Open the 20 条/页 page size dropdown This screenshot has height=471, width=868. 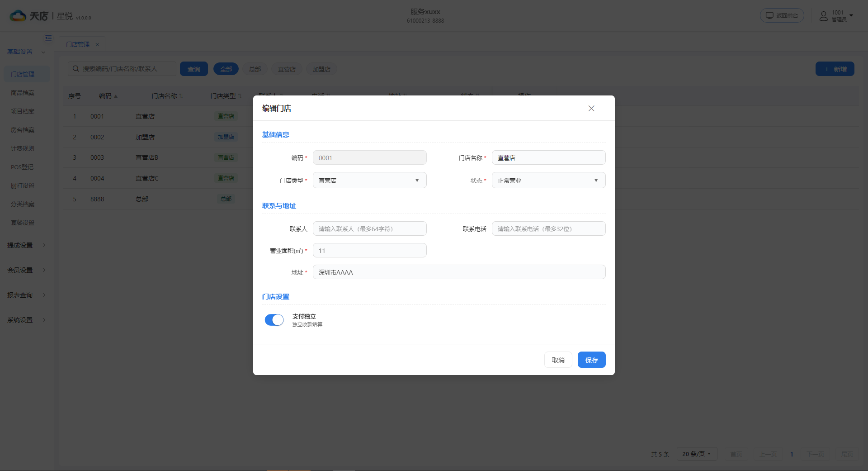point(697,454)
